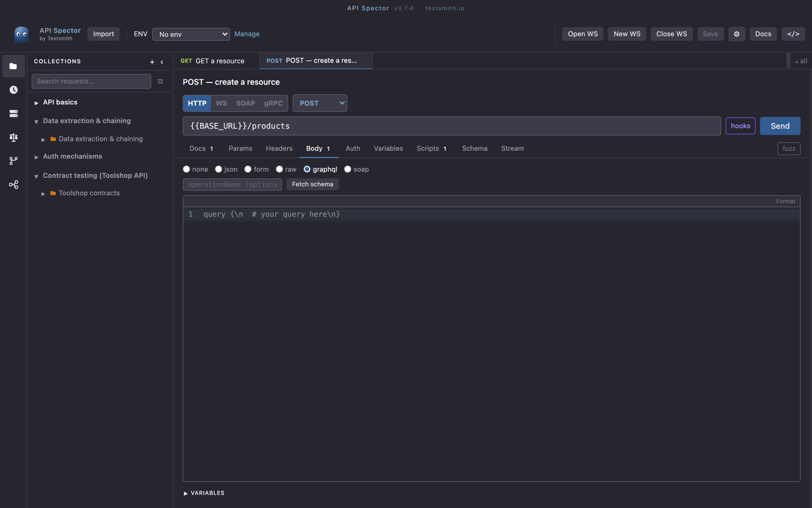Open the flow diagram icon in sidebar

(x=13, y=184)
